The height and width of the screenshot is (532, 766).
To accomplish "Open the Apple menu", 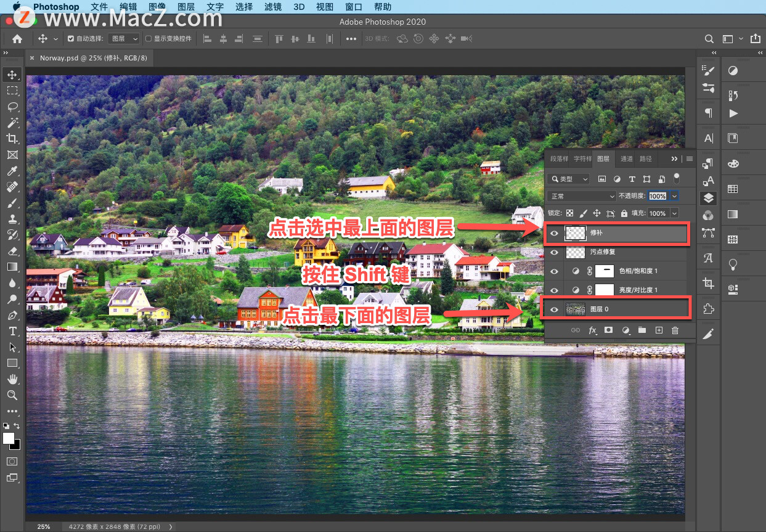I will (17, 7).
